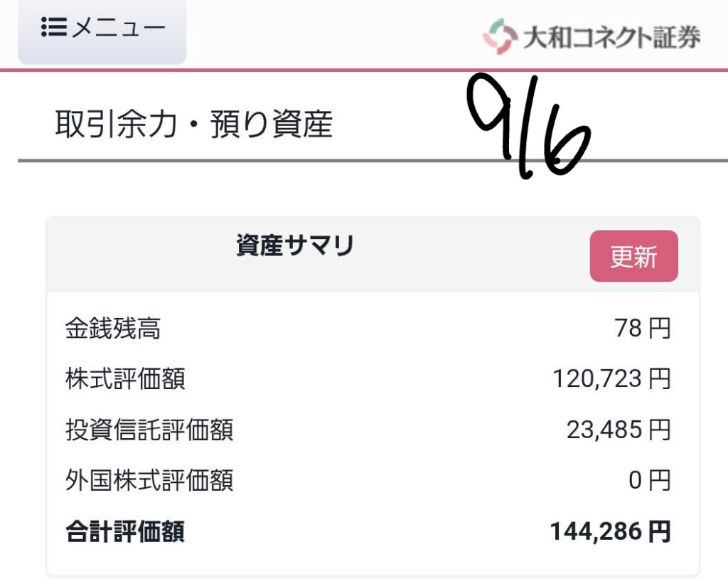Click the gray line under page title
Viewport: 728px width, 584px height.
(x=373, y=161)
